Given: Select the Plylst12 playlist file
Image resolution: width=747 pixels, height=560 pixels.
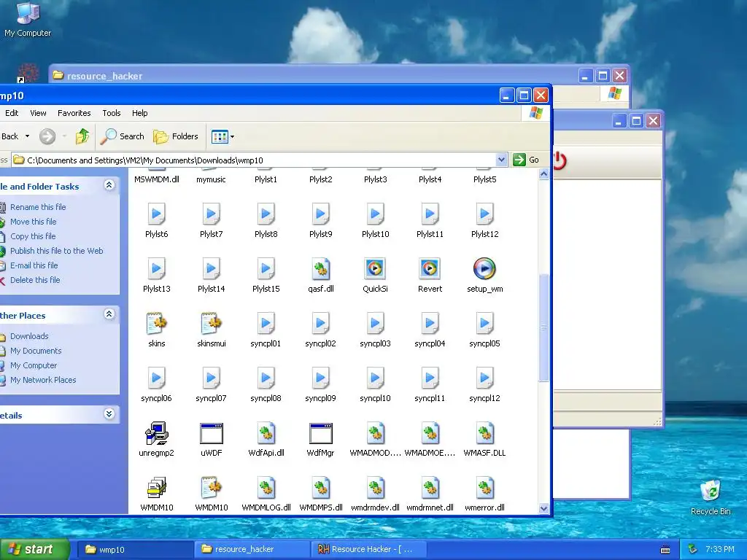Looking at the screenshot, I should (484, 214).
